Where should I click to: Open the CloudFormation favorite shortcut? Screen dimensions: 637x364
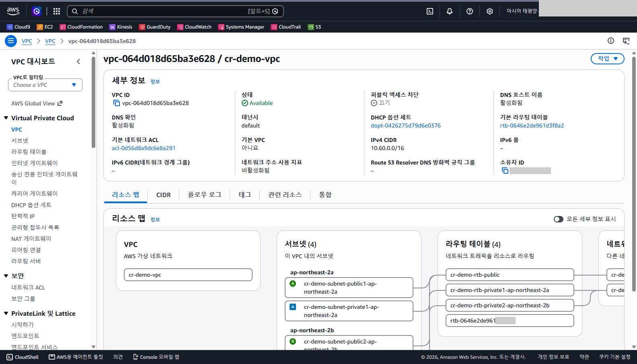point(81,27)
